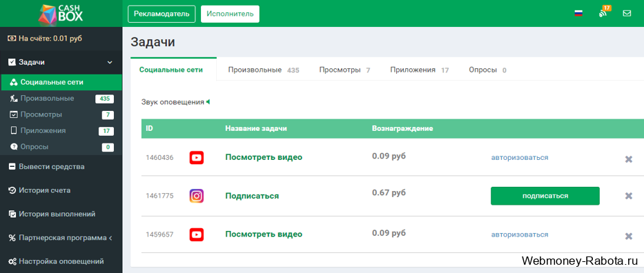Viewport: 644px width, 273px height.
Task: Click the Вознаграждение column header
Action: [x=402, y=128]
